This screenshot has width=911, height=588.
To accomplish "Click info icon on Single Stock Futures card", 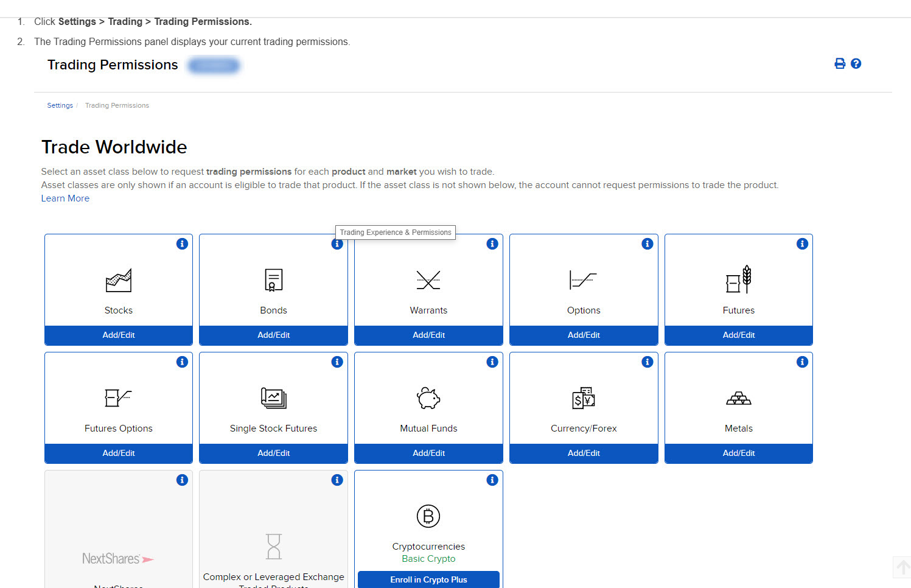I will [x=337, y=362].
